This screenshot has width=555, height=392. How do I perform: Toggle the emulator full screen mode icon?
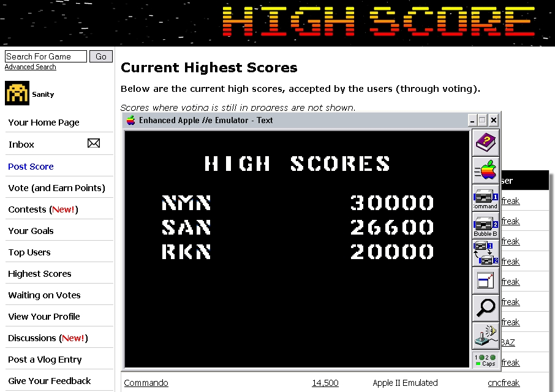click(486, 281)
